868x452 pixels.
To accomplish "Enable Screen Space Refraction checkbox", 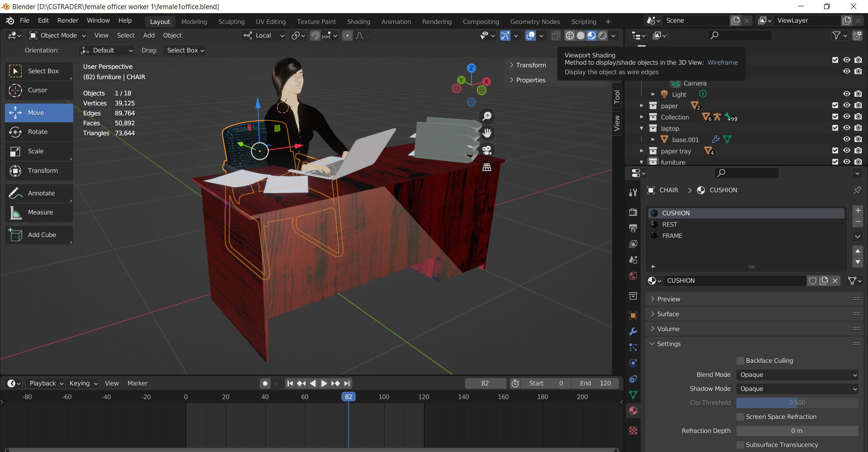I will click(x=740, y=417).
